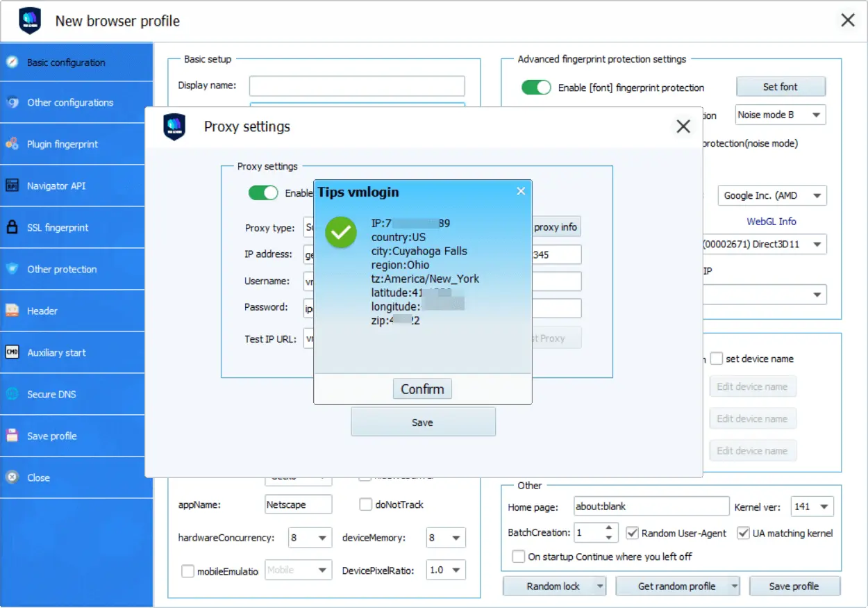868x608 pixels.
Task: Click the vmlogin logo in the title bar
Action: click(29, 21)
